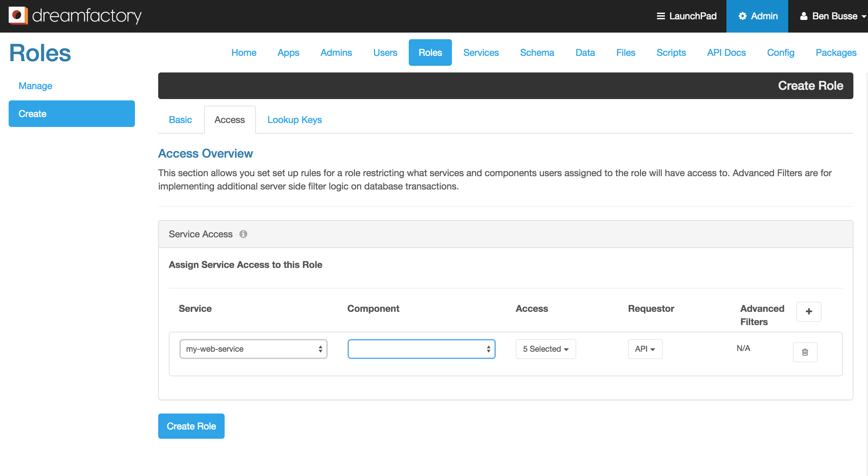Image resolution: width=868 pixels, height=476 pixels.
Task: Click the Service Access info icon
Action: pos(243,234)
